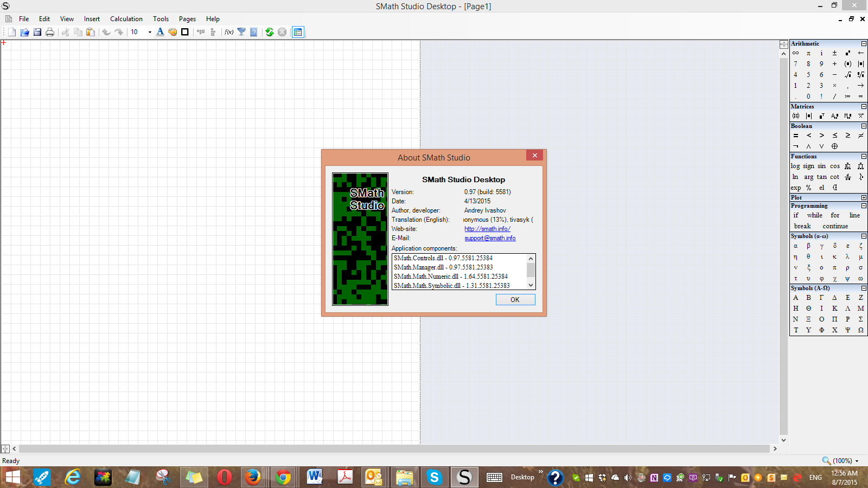Click the square root symbol in Arithmetic
Image resolution: width=868 pixels, height=488 pixels.
tap(848, 75)
